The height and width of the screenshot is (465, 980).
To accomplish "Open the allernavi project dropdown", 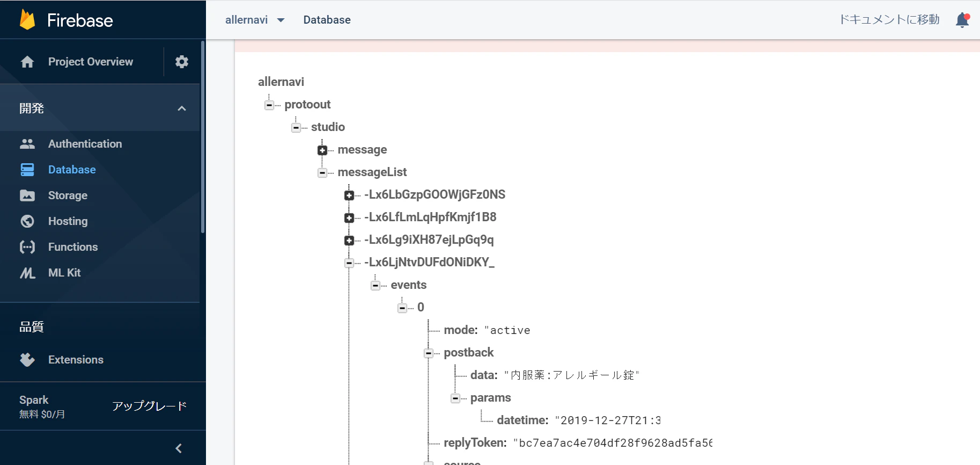I will tap(255, 20).
